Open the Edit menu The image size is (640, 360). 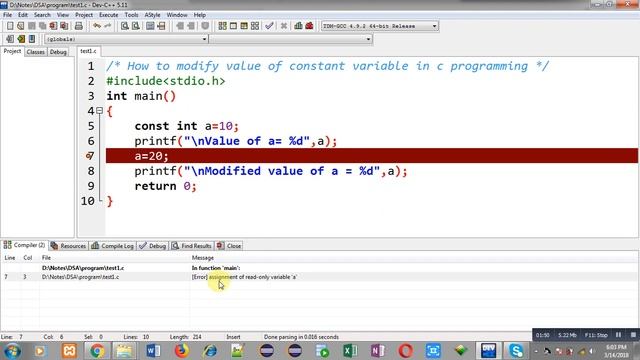[x=23, y=15]
